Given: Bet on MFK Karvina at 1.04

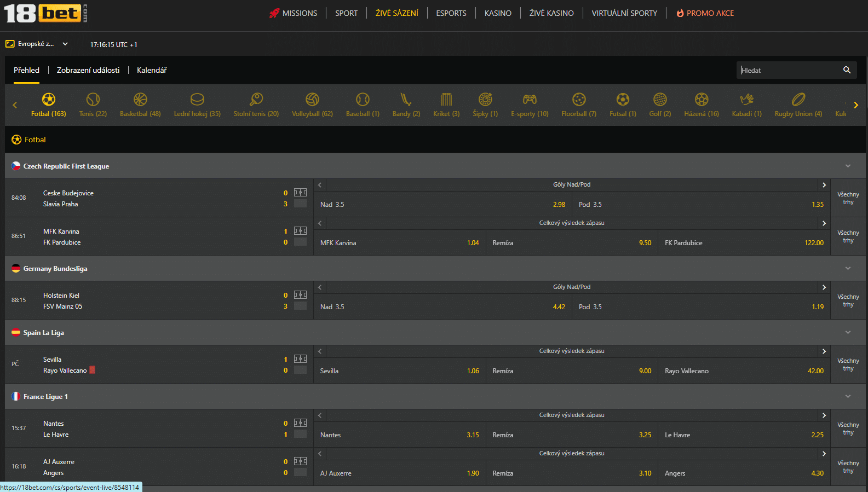Looking at the screenshot, I should click(x=400, y=242).
